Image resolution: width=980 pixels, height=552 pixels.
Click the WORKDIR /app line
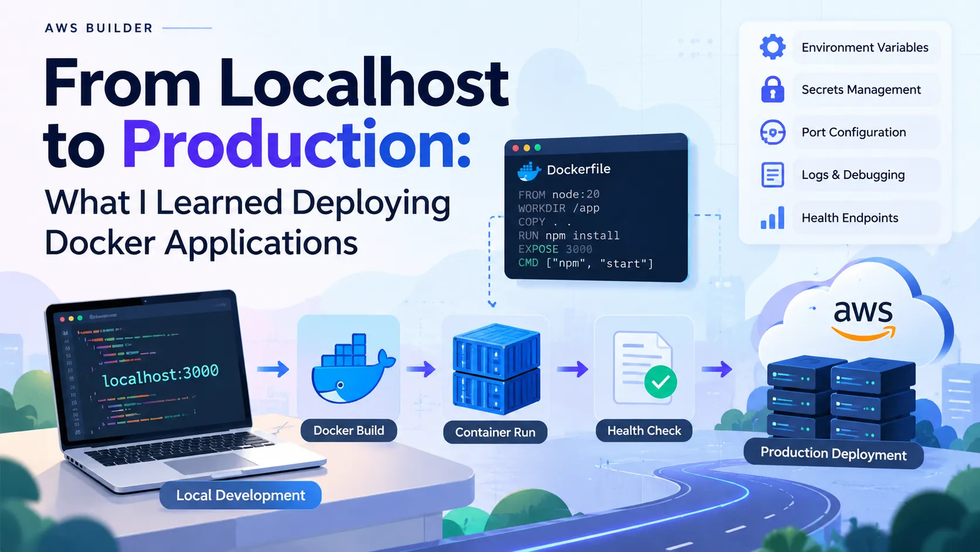[559, 208]
